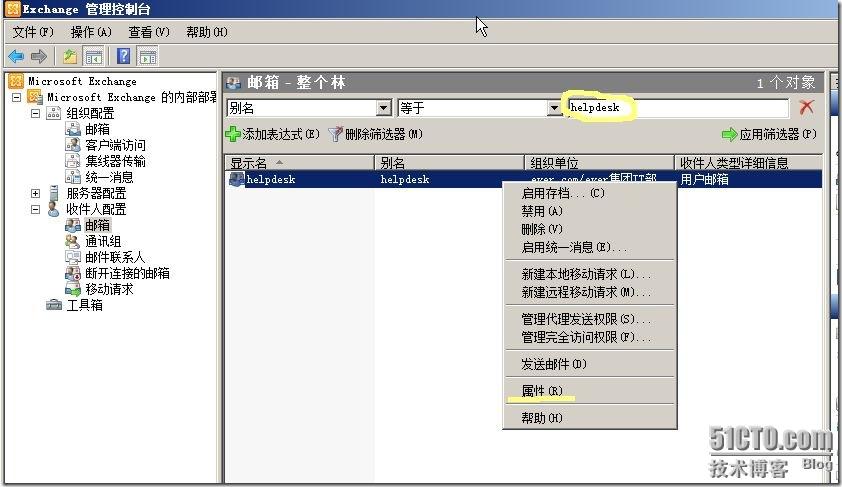Click 应用筛选器 apply filter button
Viewport: 842px width, 487px height.
click(768, 134)
